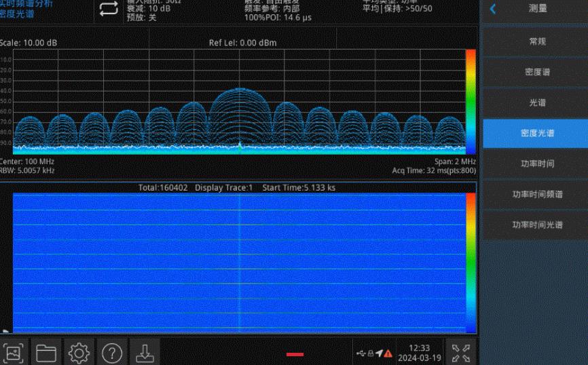Select the 密度谱 measurement option
The height and width of the screenshot is (365, 588).
coord(537,72)
